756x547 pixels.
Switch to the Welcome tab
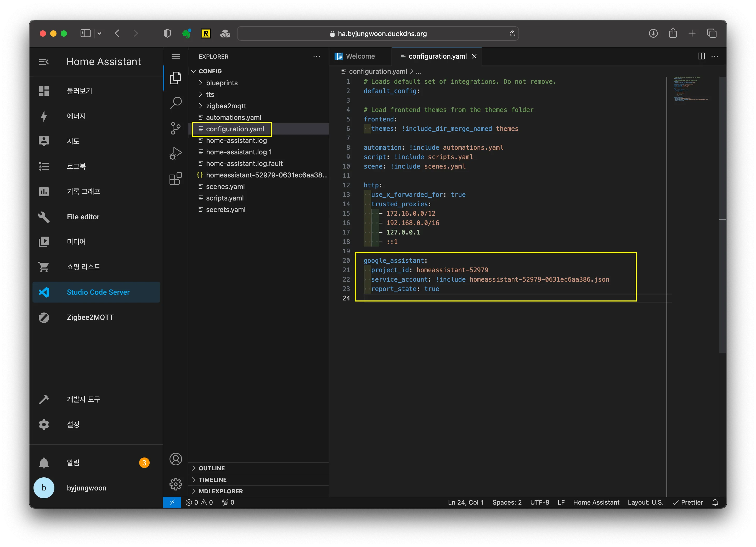[x=360, y=56]
